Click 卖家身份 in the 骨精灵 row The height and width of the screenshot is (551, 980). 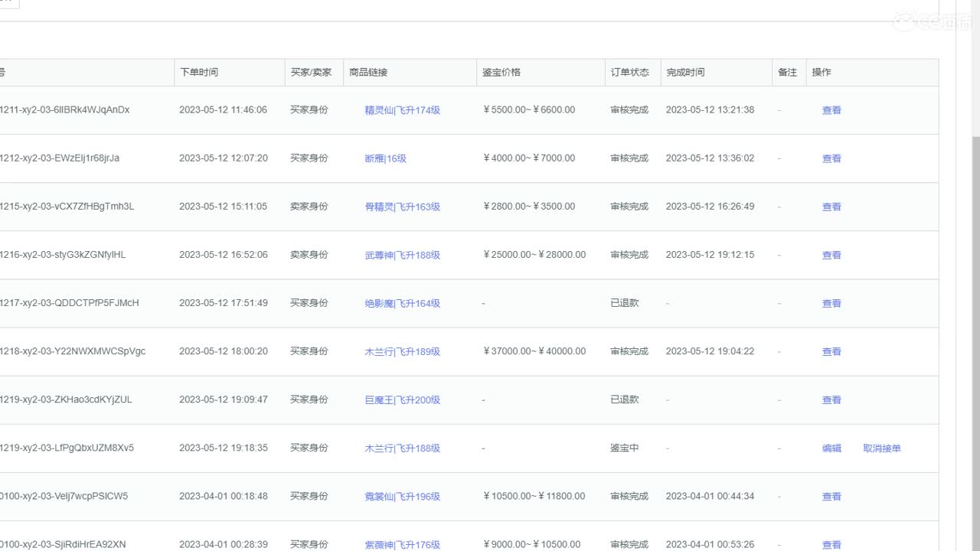[309, 206]
